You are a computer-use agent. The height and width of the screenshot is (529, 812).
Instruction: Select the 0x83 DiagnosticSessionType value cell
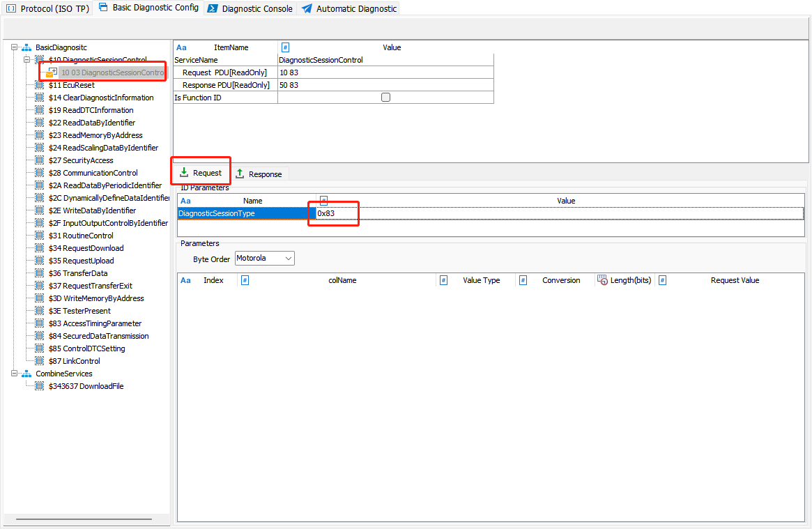coord(333,213)
